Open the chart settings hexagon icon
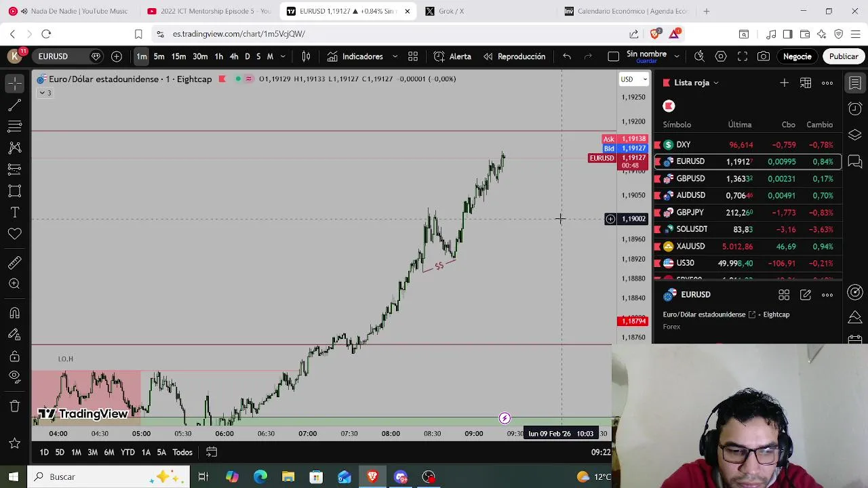This screenshot has width=868, height=488. point(721,56)
